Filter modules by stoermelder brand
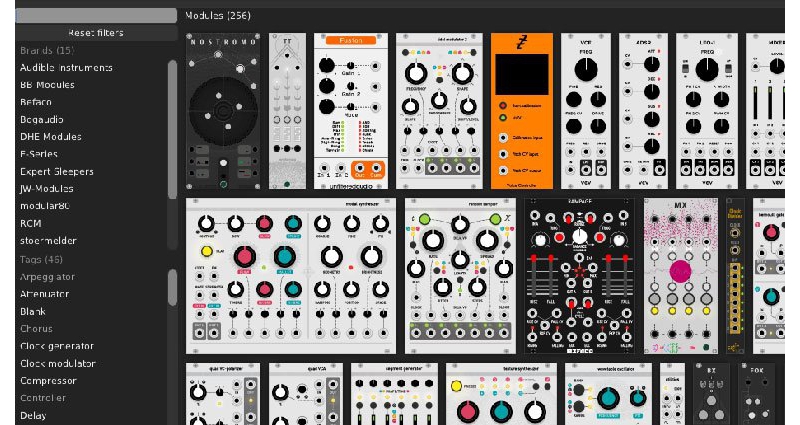Screen dimensions: 800x425 point(48,241)
